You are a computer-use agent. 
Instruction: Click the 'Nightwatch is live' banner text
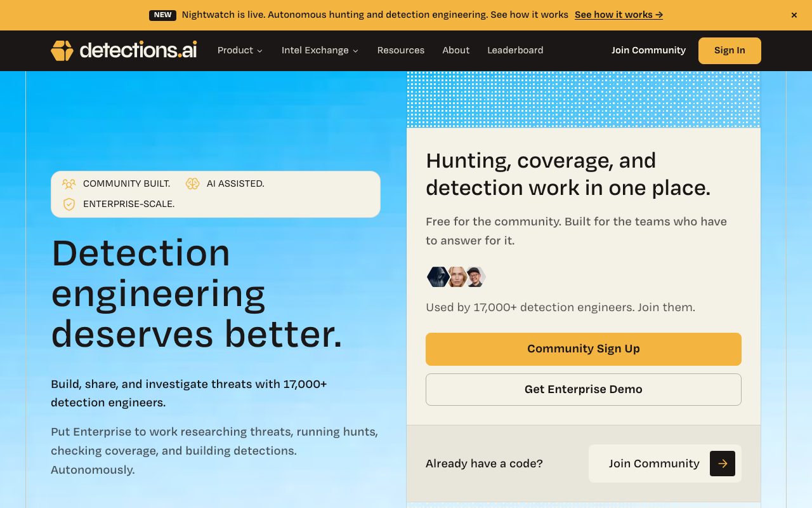[375, 15]
